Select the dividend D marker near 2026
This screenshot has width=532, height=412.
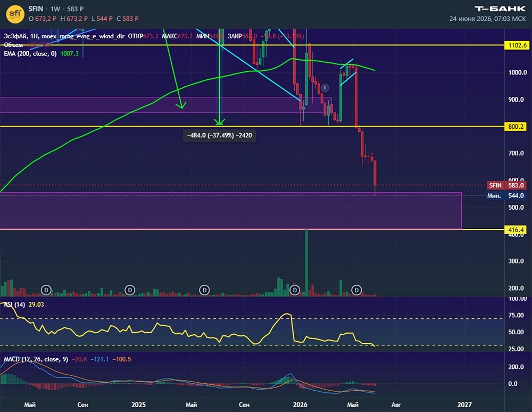[x=295, y=290]
